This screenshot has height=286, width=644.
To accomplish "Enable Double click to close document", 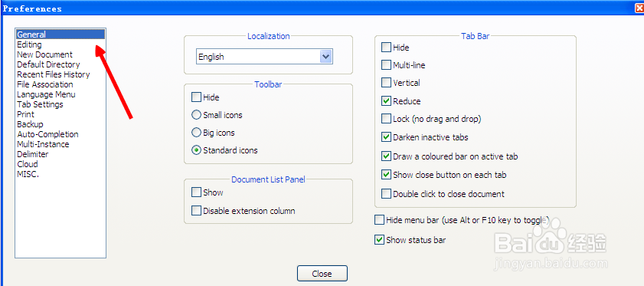I will 386,194.
